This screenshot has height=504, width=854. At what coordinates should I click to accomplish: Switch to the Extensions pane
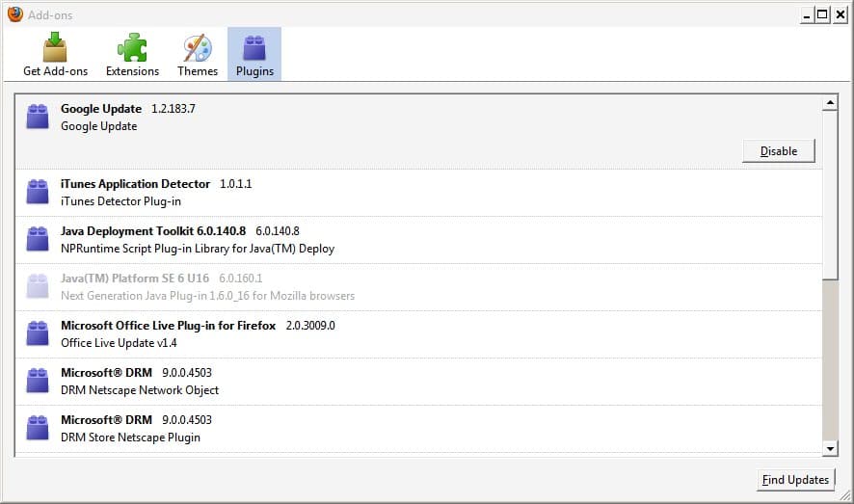pyautogui.click(x=132, y=54)
